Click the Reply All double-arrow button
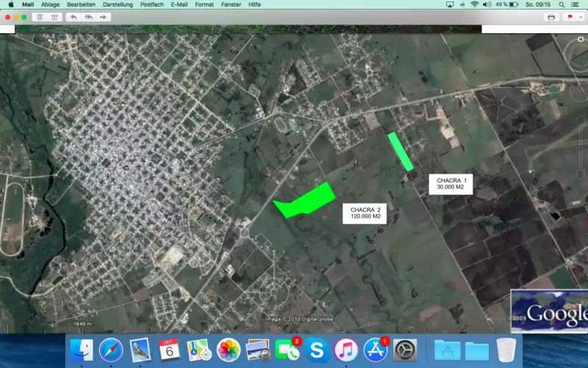The image size is (588, 368). (x=88, y=17)
